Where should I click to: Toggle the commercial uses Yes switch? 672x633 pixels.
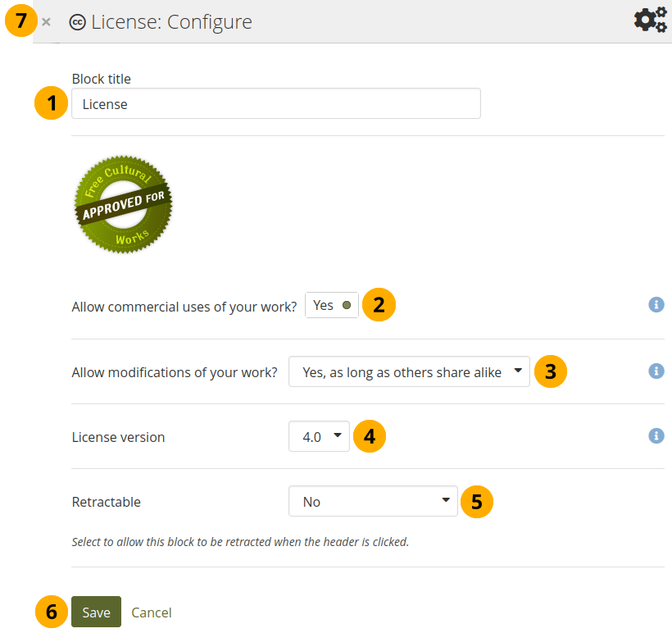click(x=332, y=305)
